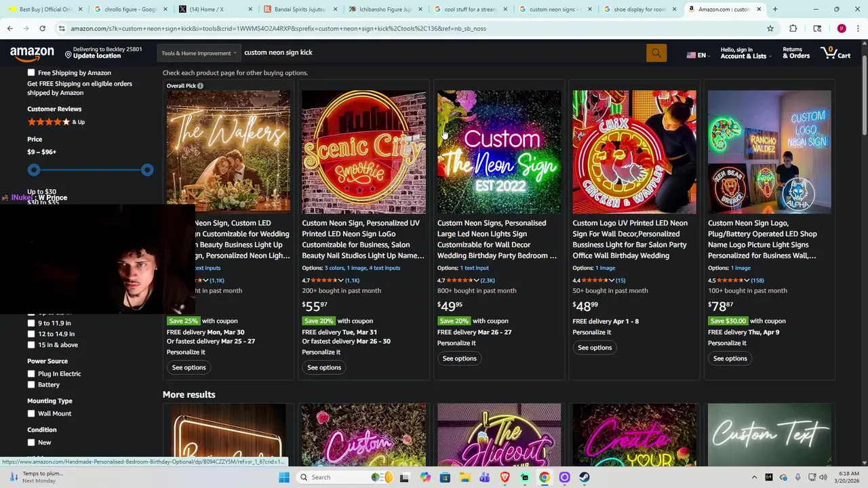Enable the Battery power source filter
Screen dimensions: 868x488
click(31, 385)
